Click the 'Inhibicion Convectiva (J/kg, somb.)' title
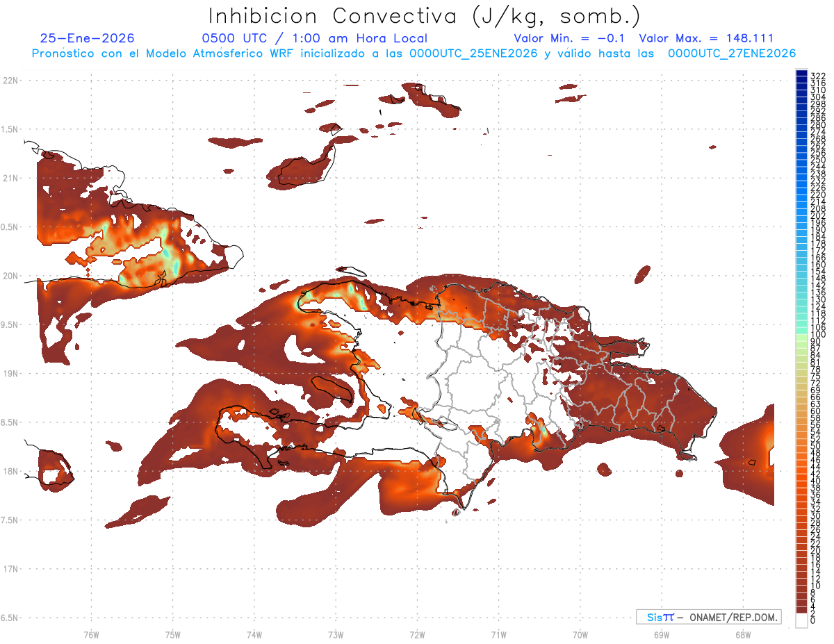This screenshot has width=834, height=644. click(425, 15)
